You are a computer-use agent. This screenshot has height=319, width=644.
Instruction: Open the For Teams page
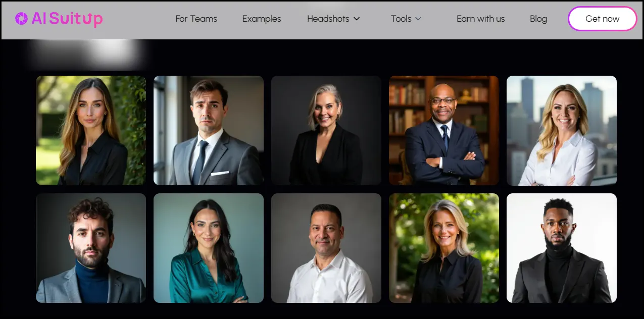pos(196,19)
